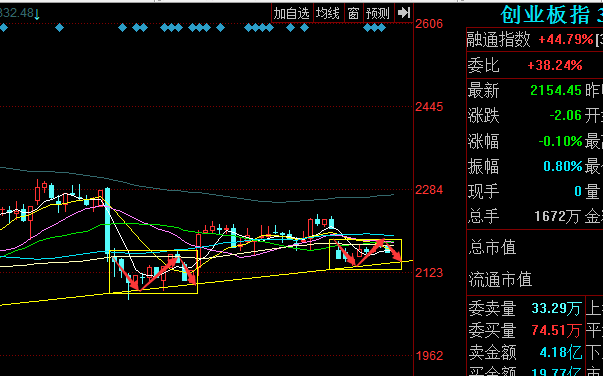The width and height of the screenshot is (603, 376).
Task: Select the 流通市值 row label
Action: coord(500,280)
